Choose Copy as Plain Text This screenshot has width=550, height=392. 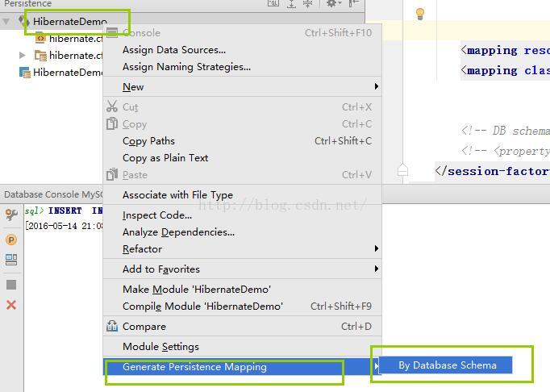coord(242,158)
